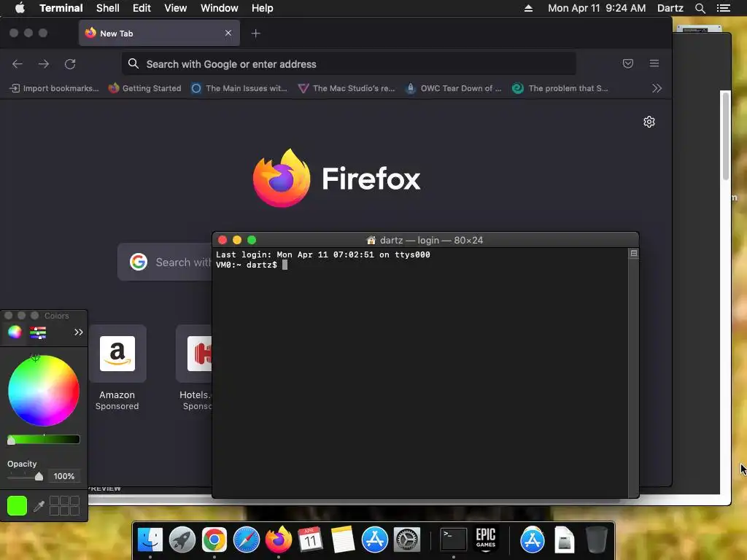Open Calendar app showing 11 in Dock
747x560 pixels.
click(310, 540)
